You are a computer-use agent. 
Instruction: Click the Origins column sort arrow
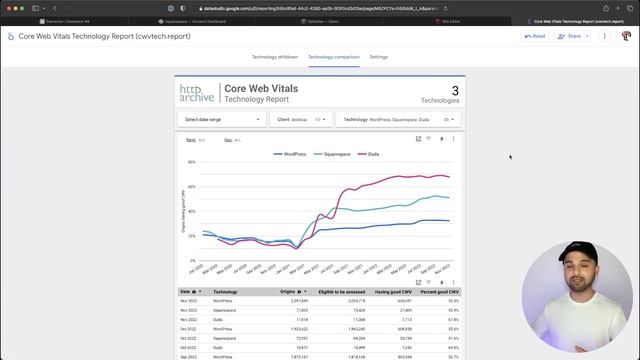(305, 292)
